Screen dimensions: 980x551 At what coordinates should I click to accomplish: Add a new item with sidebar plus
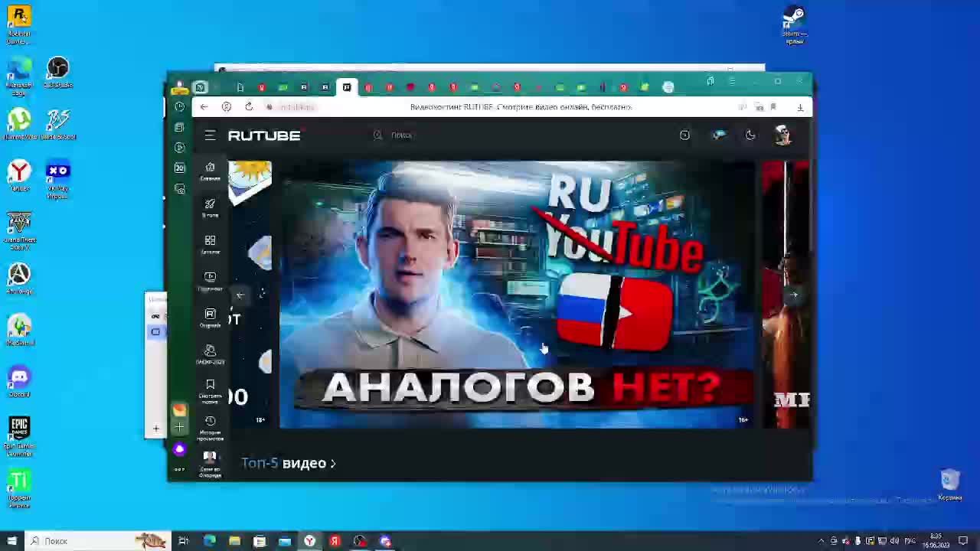pyautogui.click(x=179, y=428)
